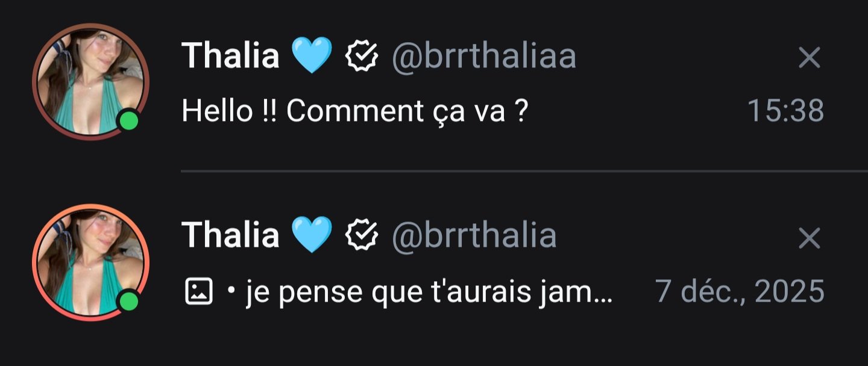This screenshot has height=366, width=868.
Task: Open the "Hello !! Comment ça va ?" message
Action: (354, 111)
